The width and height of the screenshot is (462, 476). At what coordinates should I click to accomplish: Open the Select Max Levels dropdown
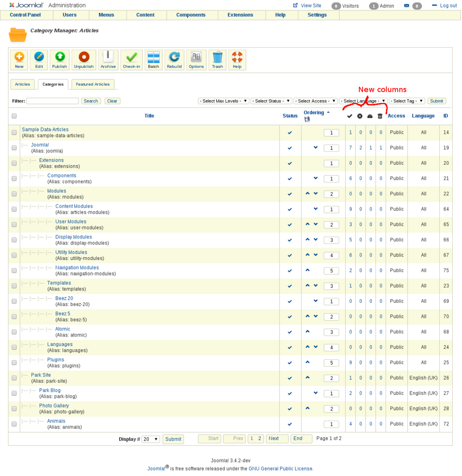224,101
